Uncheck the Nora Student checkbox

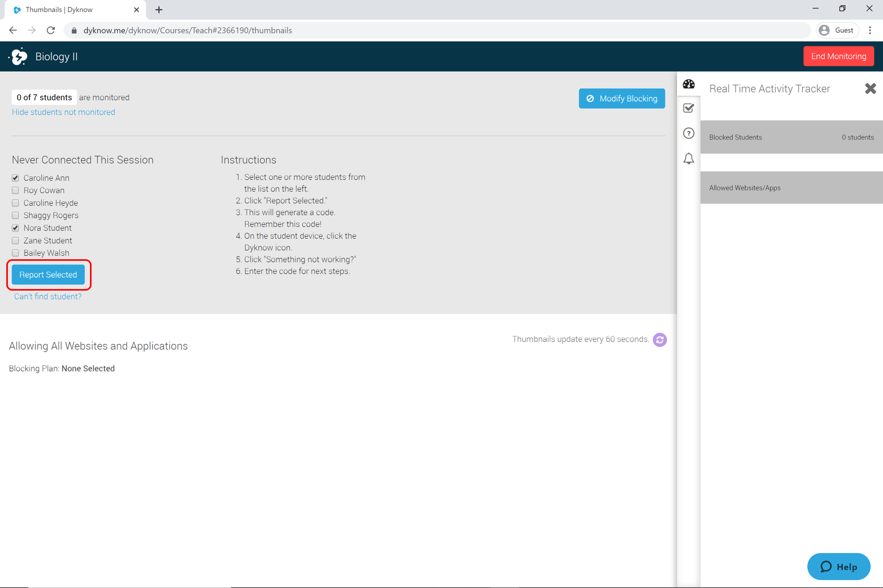click(15, 228)
